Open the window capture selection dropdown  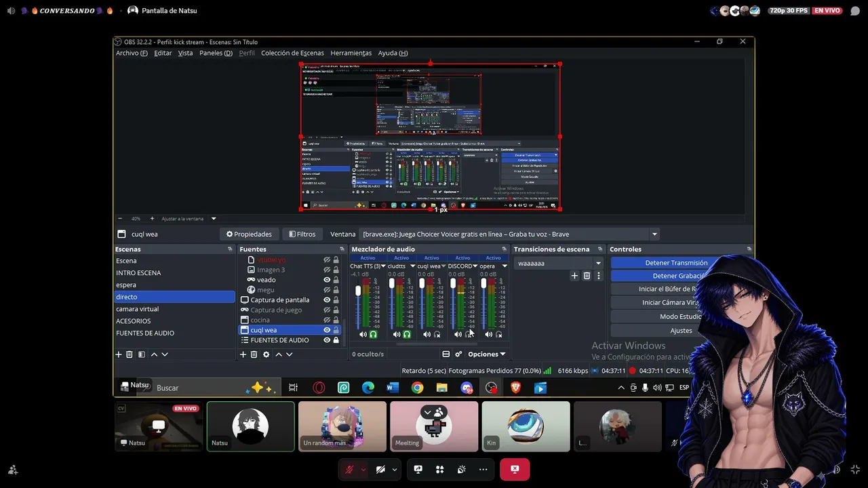[x=654, y=234]
